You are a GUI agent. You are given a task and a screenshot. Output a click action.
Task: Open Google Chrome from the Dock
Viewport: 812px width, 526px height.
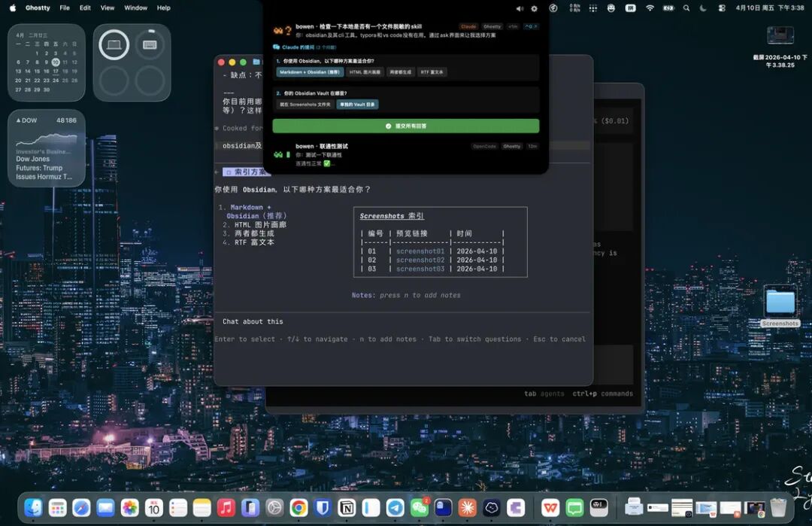pyautogui.click(x=298, y=508)
